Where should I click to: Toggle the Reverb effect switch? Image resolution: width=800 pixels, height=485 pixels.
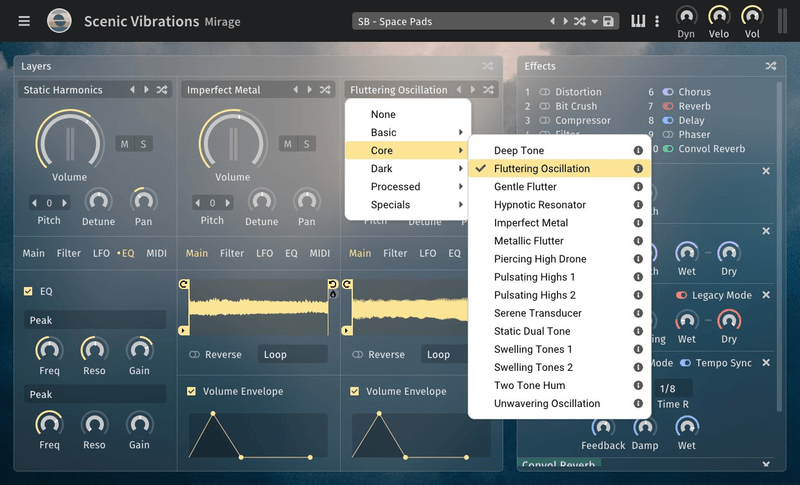(668, 106)
